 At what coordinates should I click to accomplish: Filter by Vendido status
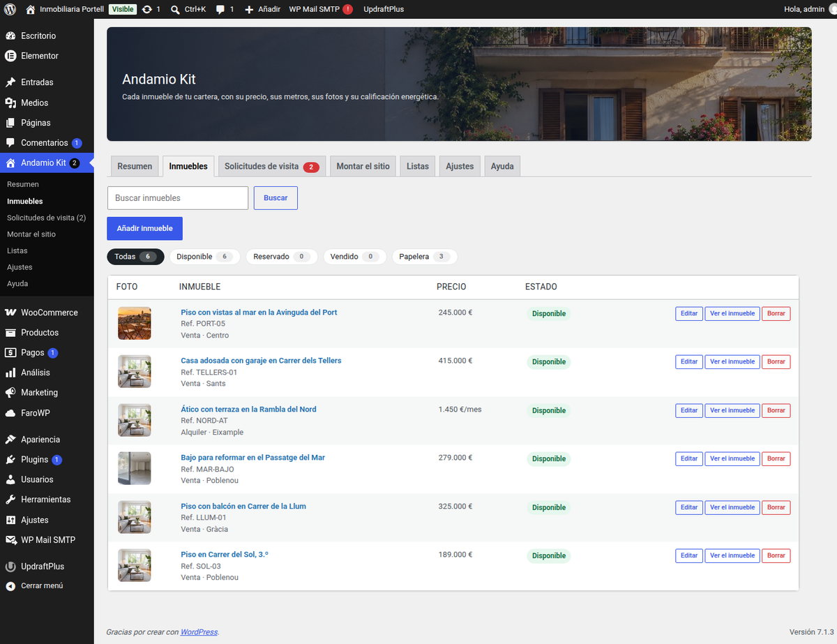click(x=354, y=257)
